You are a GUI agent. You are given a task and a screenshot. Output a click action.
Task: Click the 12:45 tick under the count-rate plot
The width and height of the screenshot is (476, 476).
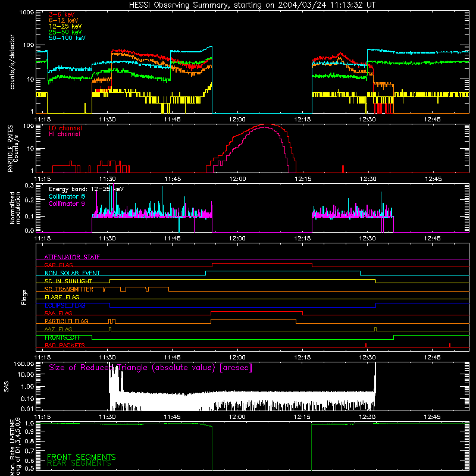coord(433,120)
